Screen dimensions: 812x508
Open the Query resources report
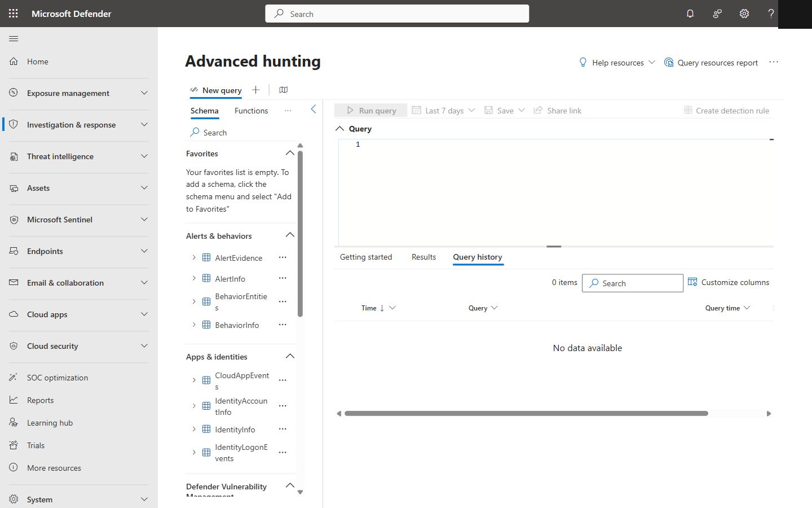point(711,62)
